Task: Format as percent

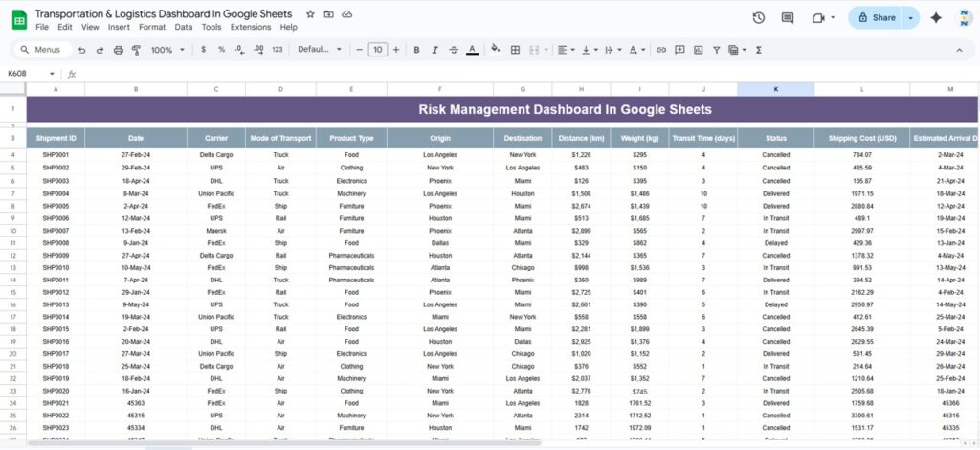Action: (221, 50)
